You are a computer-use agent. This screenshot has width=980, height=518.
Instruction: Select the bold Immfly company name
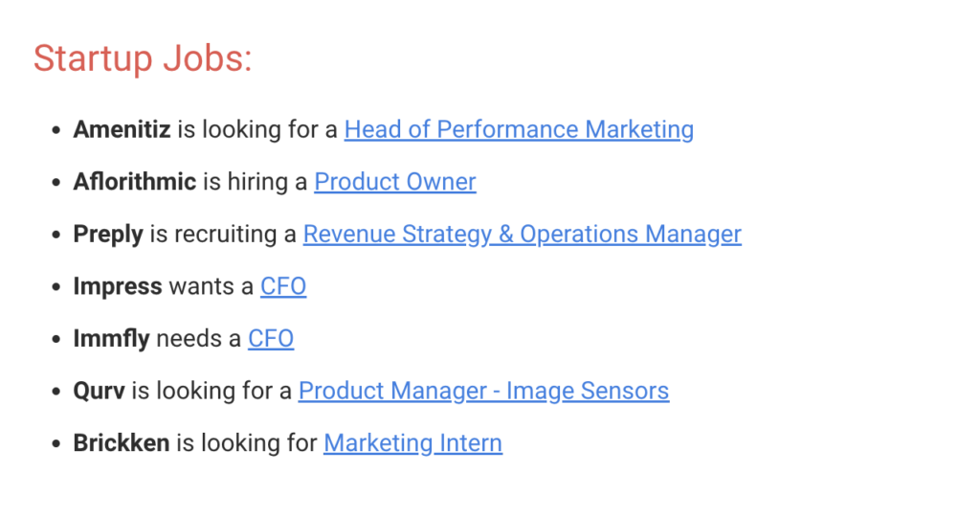pyautogui.click(x=111, y=338)
